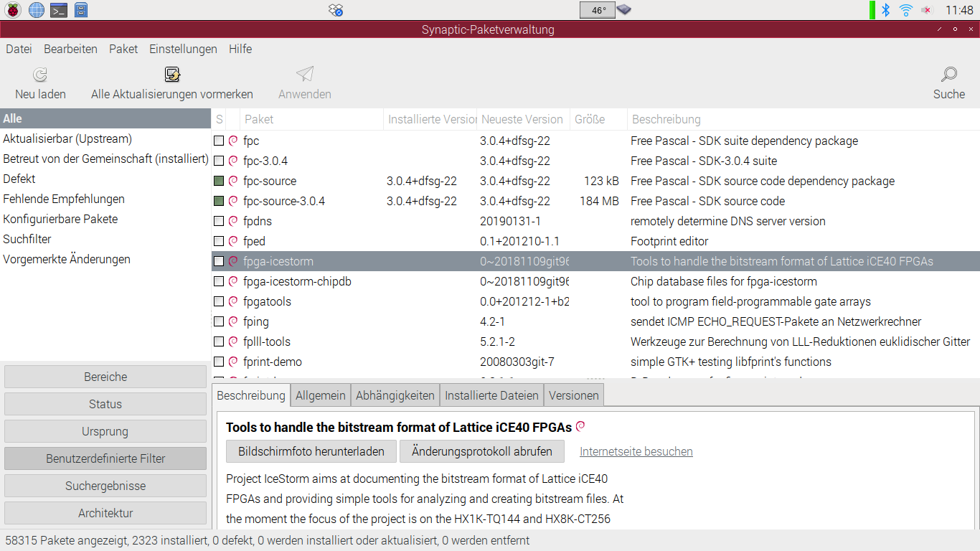Screen dimensions: 980x551
Task: Click the 46° temperature indicator
Action: click(x=598, y=10)
